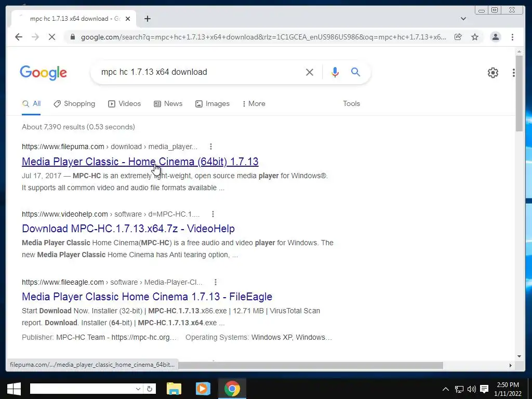This screenshot has width=532, height=399.
Task: Open the Filepuma Media Player Classic result
Action: 140,162
